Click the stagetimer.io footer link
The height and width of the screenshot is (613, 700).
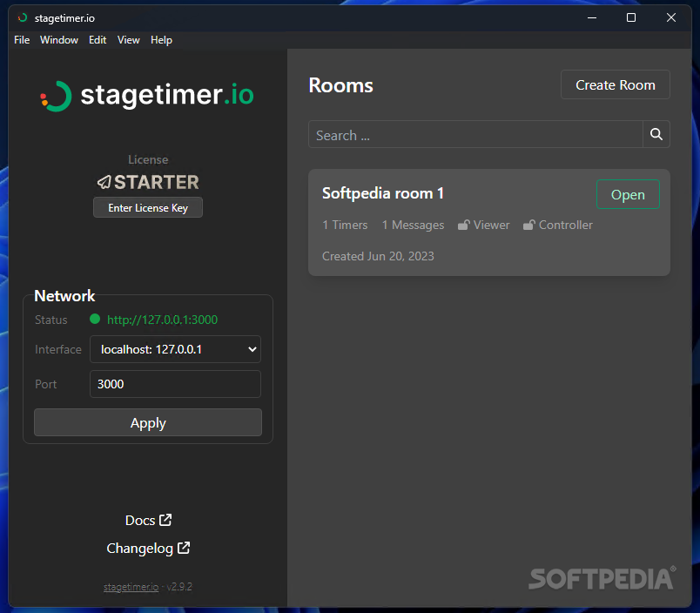pyautogui.click(x=131, y=587)
